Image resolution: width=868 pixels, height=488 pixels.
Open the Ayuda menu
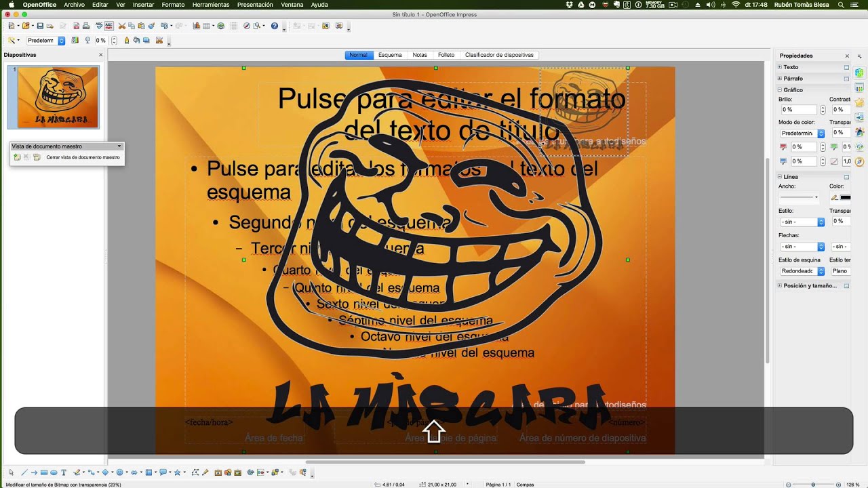(x=319, y=5)
